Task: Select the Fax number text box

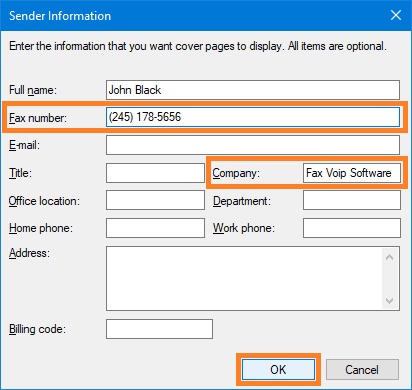Action: coord(253,117)
